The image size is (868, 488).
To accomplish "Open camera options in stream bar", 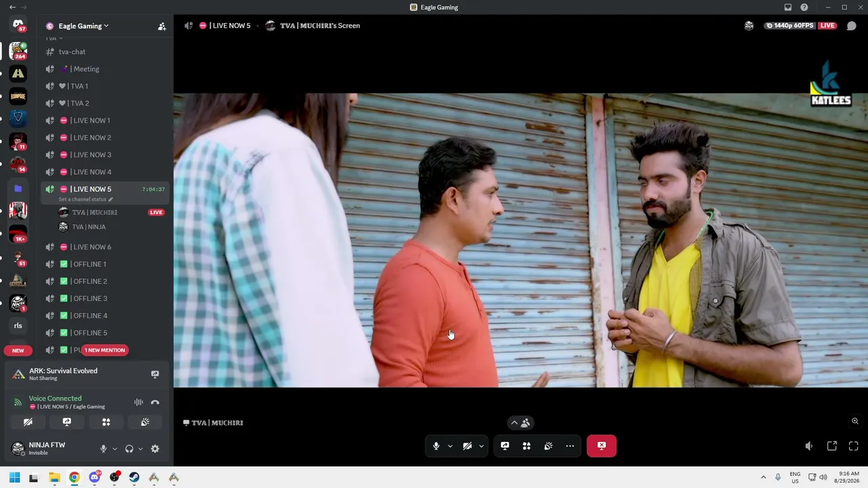I will coord(481,446).
